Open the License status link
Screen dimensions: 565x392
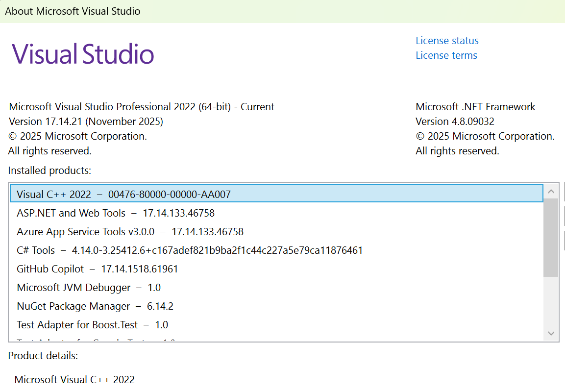447,41
